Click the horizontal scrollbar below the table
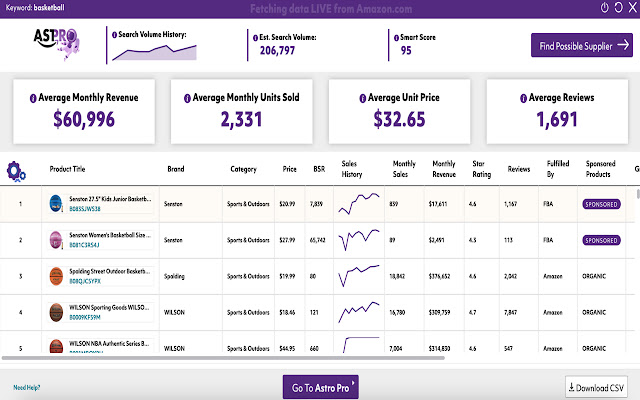The width and height of the screenshot is (640, 400). (x=223, y=358)
